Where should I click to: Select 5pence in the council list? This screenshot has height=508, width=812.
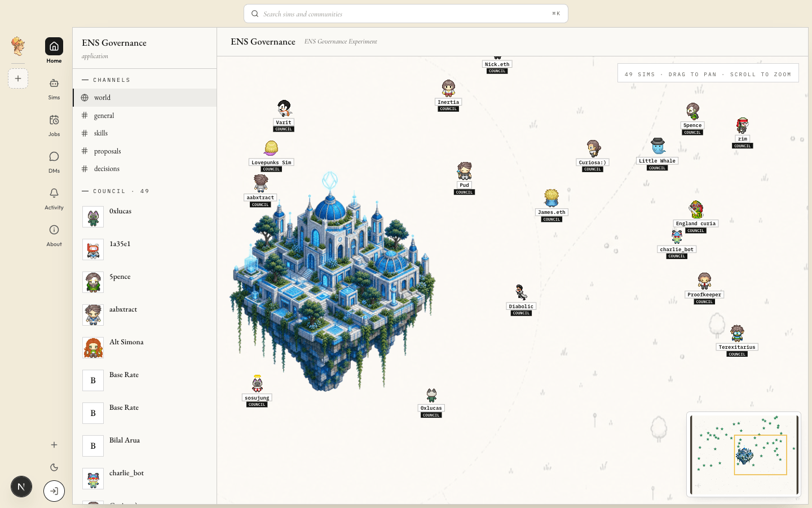pyautogui.click(x=145, y=282)
